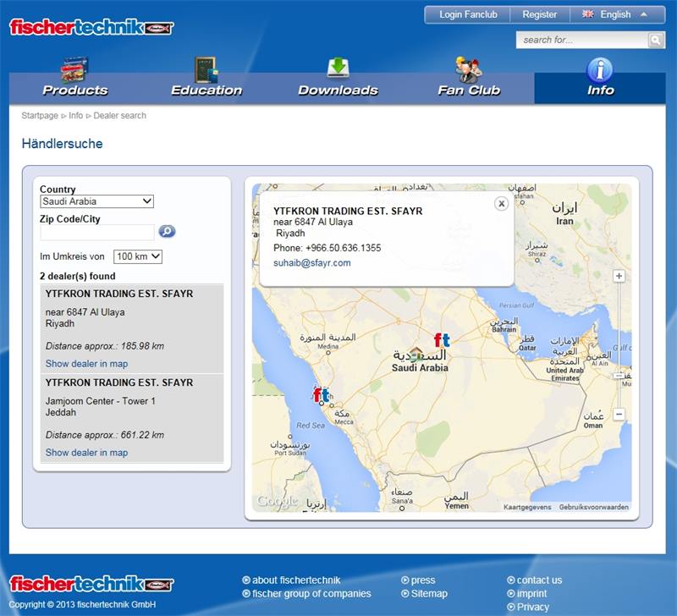Select the Info tab
677x616 pixels.
click(600, 88)
